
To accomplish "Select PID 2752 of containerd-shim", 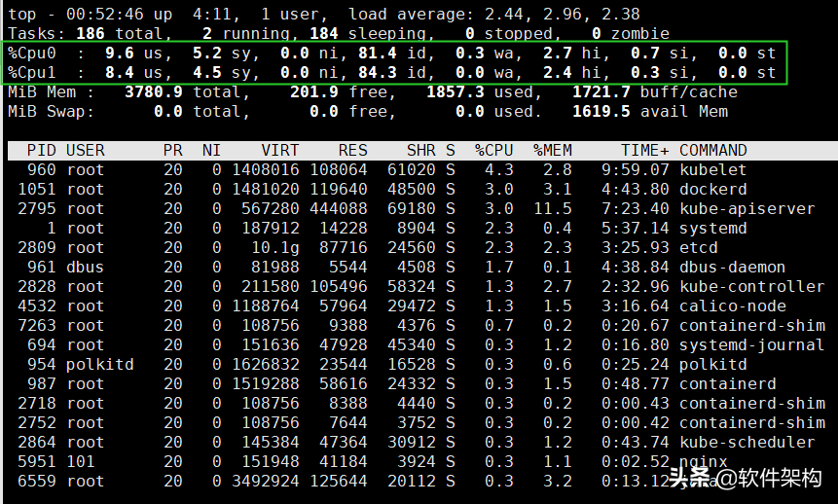I will click(36, 423).
